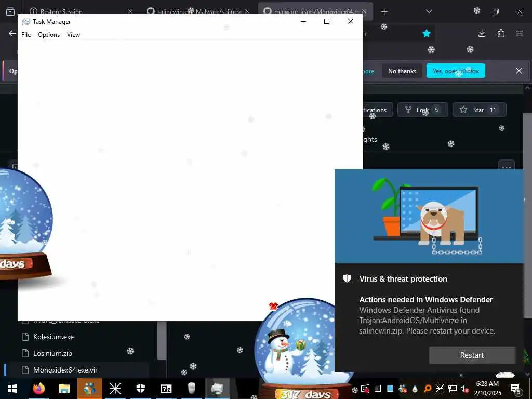Click the blue bookmark star in address bar
The image size is (532, 399).
[x=427, y=33]
